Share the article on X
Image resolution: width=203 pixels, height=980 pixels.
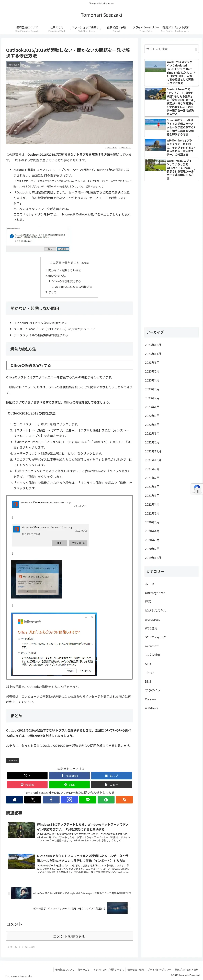pos(27,775)
